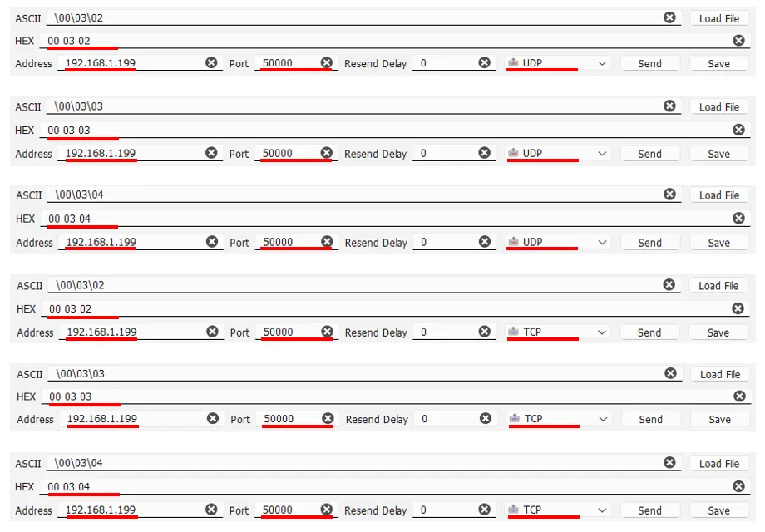Clear the Address field in the third panel
The image size is (765, 532).
tap(212, 241)
